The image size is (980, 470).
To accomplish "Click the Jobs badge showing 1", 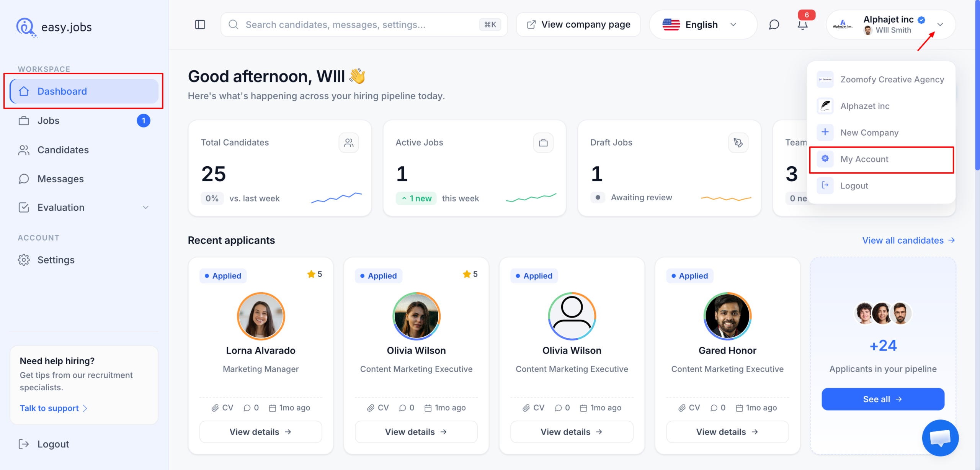I will [144, 121].
